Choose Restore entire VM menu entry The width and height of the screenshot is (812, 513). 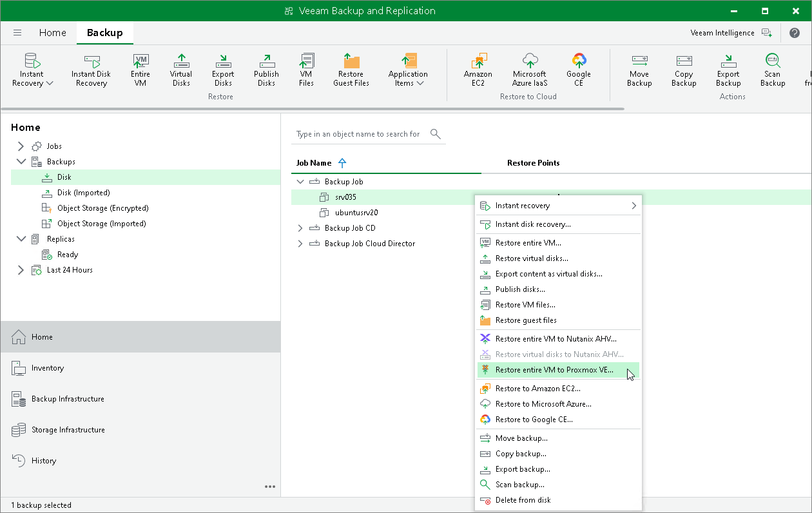click(x=559, y=243)
